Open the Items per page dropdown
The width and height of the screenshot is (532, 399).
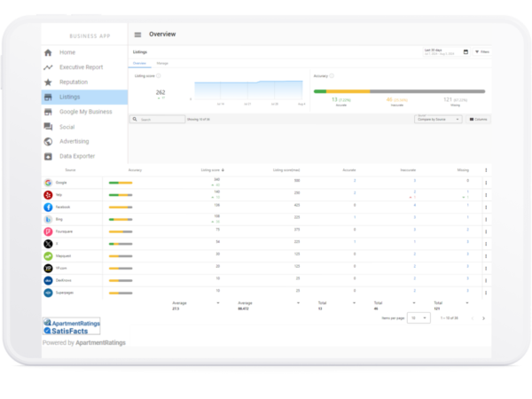pyautogui.click(x=418, y=317)
